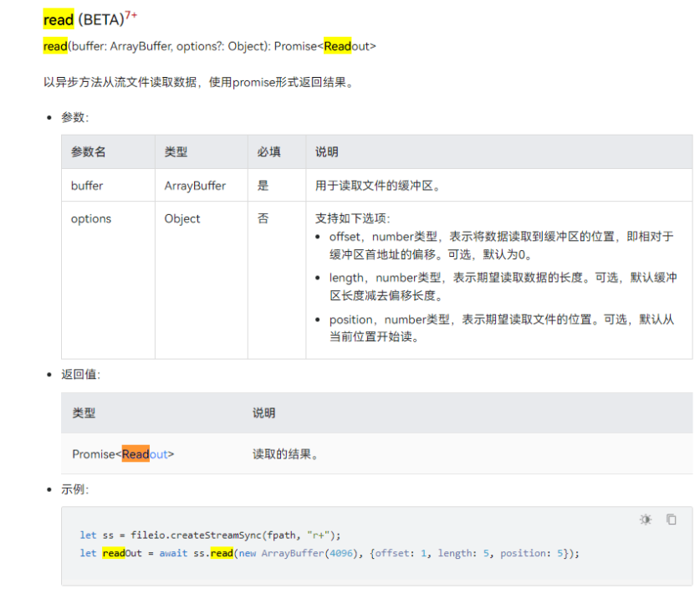Image resolution: width=700 pixels, height=599 pixels.
Task: Select '支持如下选项:' text
Action: point(353,218)
